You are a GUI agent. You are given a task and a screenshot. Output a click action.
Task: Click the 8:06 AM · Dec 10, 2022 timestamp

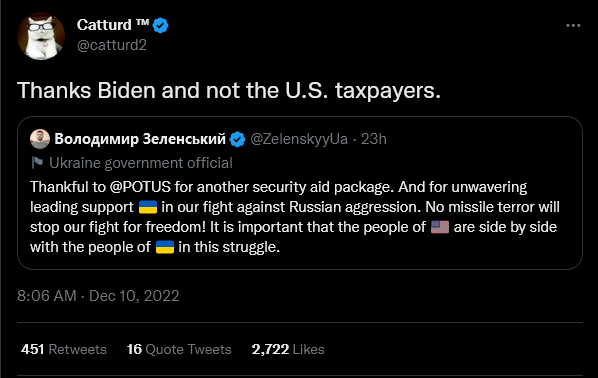pos(98,296)
